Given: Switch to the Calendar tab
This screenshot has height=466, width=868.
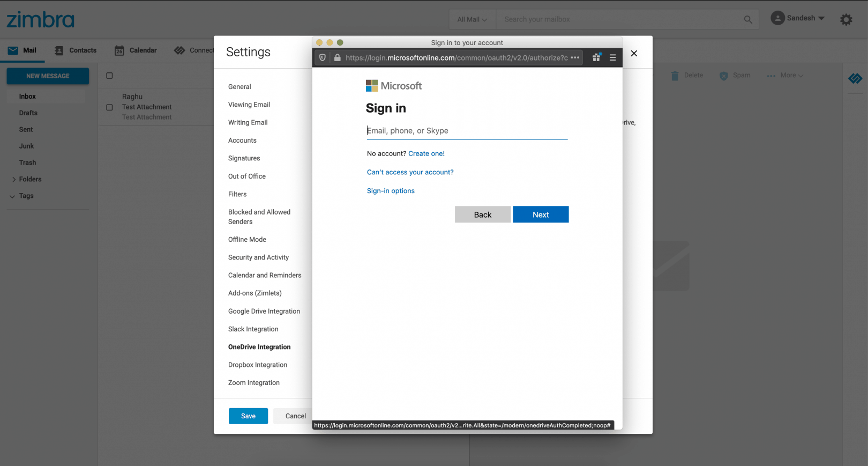Looking at the screenshot, I should tap(136, 50).
